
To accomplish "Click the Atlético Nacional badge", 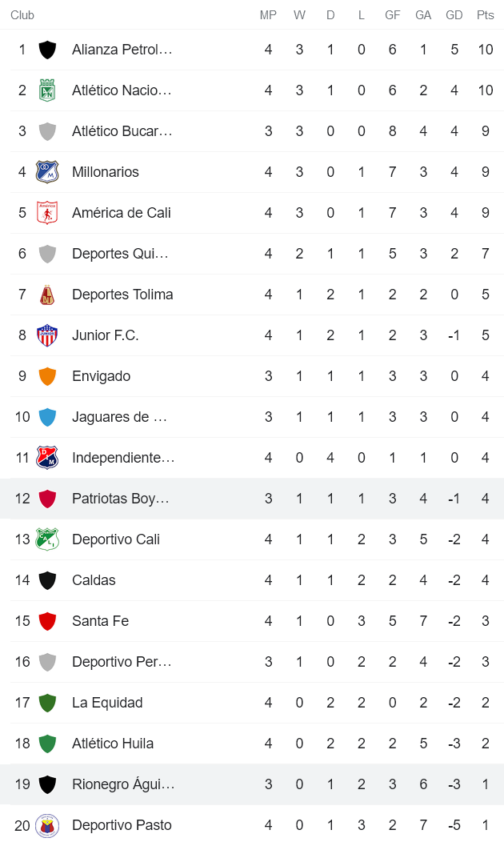I will click(48, 90).
